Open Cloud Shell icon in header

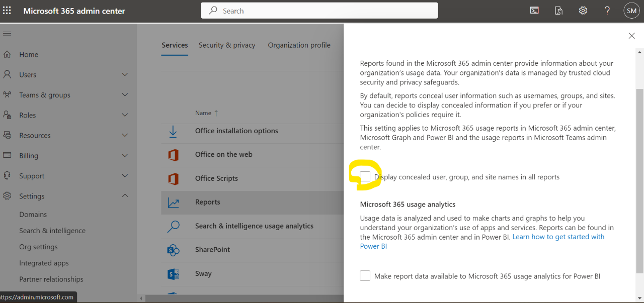pos(534,11)
